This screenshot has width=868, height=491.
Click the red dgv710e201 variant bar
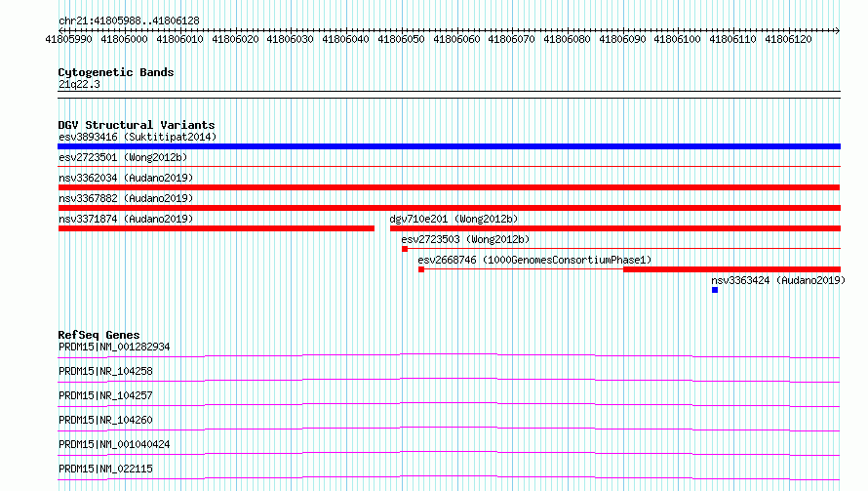click(615, 228)
